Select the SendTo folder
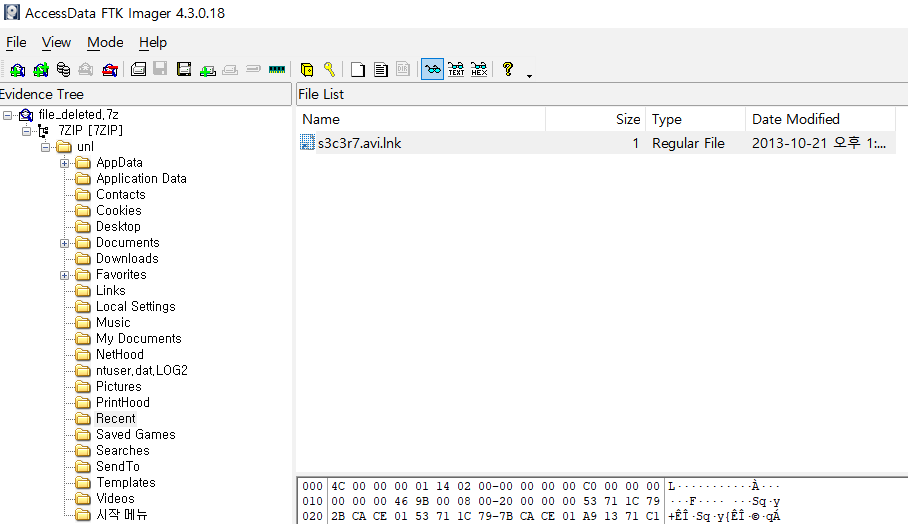This screenshot has height=524, width=908. [118, 466]
